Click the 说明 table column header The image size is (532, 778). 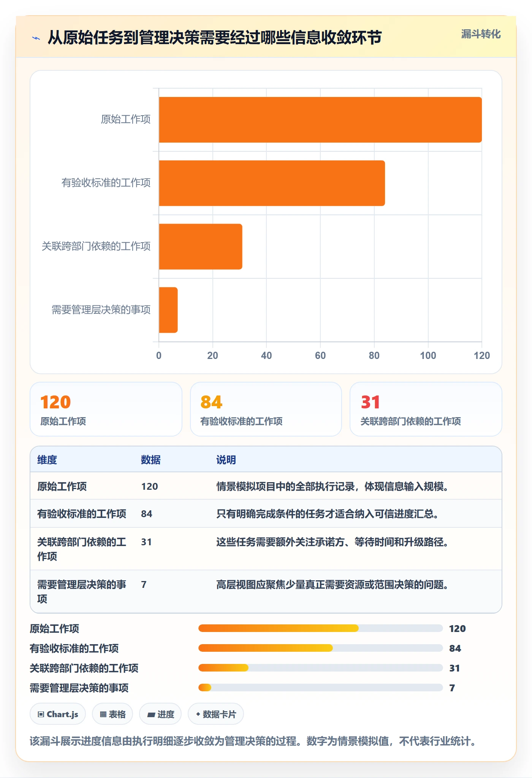[226, 460]
